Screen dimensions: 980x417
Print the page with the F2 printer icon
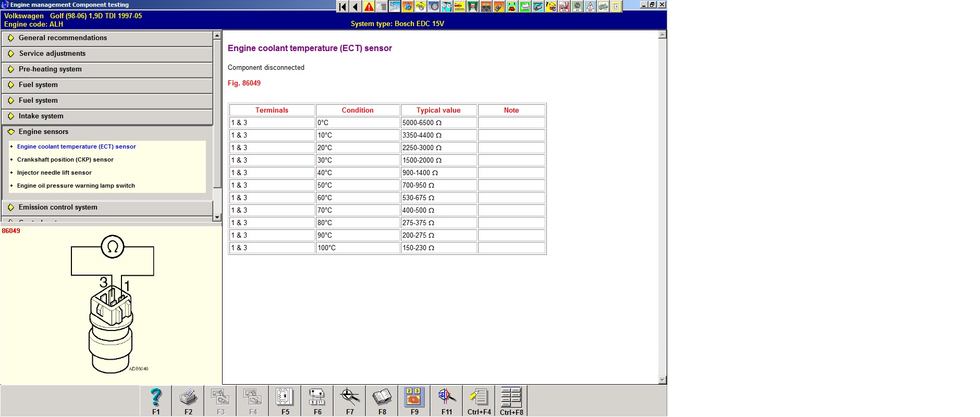coord(188,399)
